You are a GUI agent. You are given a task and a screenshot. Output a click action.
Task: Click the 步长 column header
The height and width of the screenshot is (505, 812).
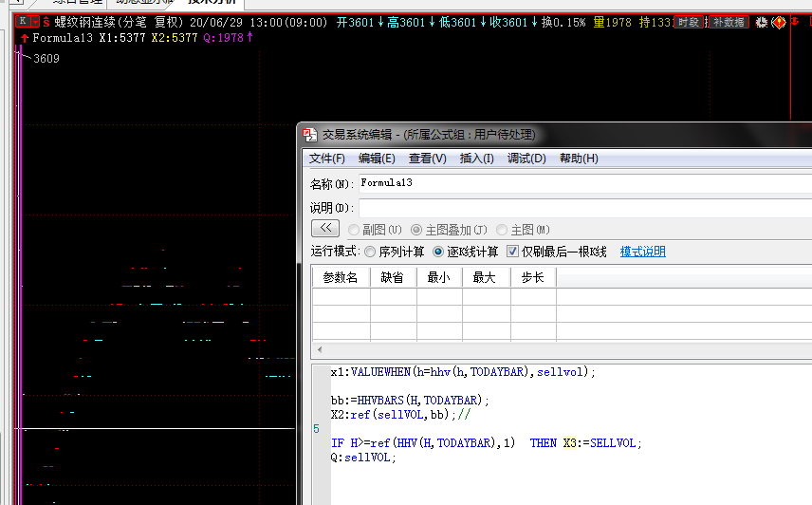533,277
